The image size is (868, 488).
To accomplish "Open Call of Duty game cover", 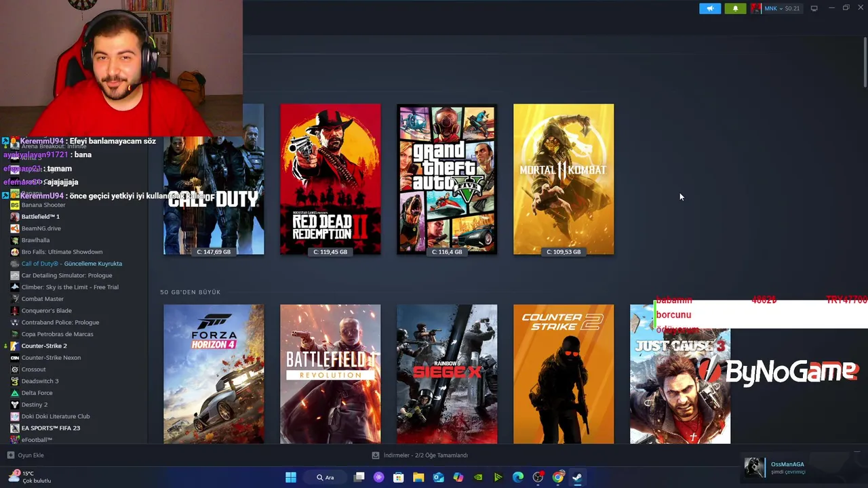I will [214, 195].
